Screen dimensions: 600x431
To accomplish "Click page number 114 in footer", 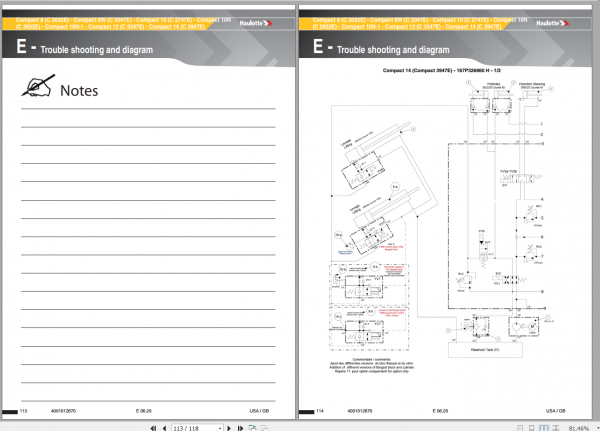I will (320, 411).
